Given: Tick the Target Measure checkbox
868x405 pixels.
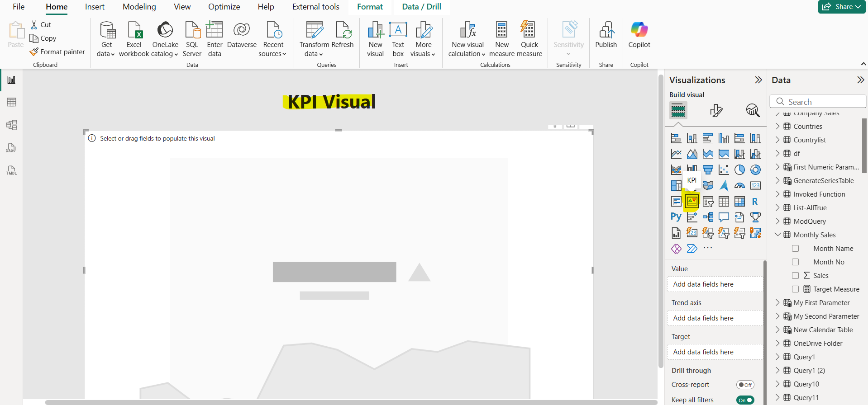Looking at the screenshot, I should (795, 289).
